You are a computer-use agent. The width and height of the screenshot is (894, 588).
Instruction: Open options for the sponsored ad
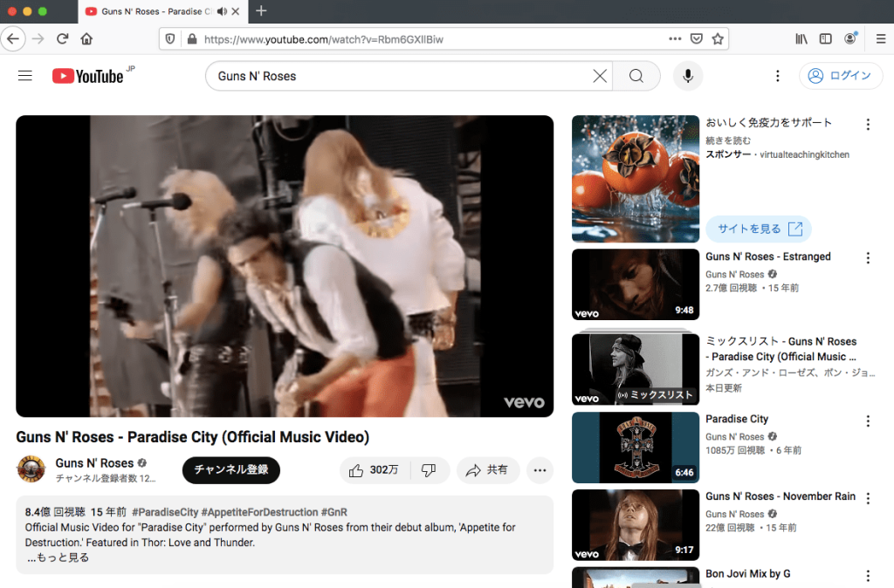868,124
